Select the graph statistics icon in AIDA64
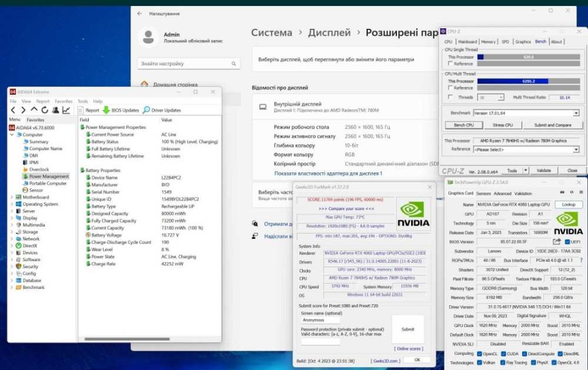 coord(66,109)
